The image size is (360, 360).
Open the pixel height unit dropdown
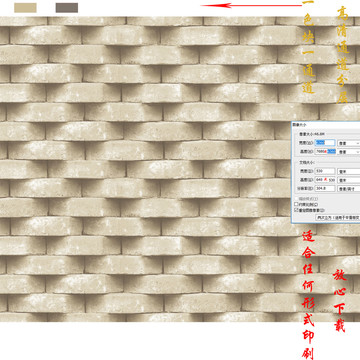(349, 152)
